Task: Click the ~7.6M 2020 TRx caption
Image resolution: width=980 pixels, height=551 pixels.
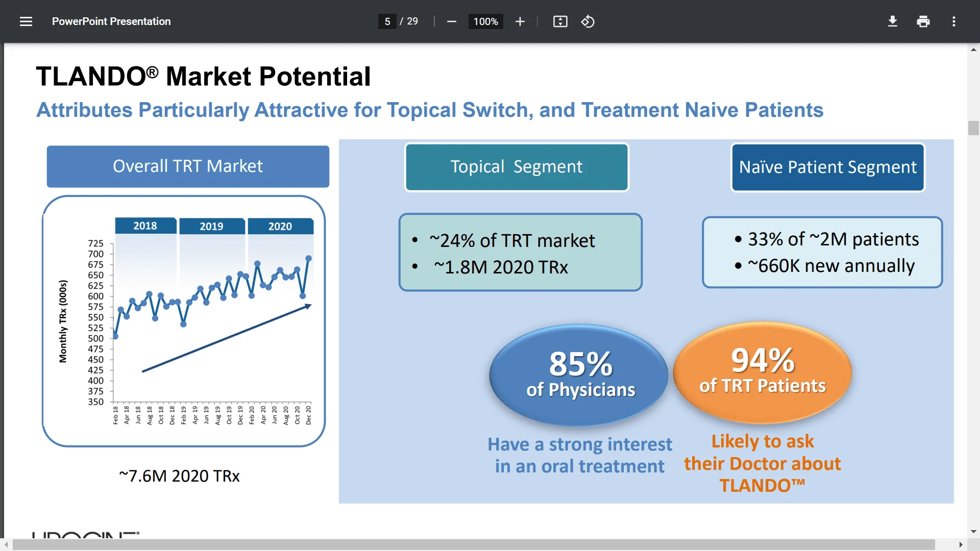Action: (179, 475)
